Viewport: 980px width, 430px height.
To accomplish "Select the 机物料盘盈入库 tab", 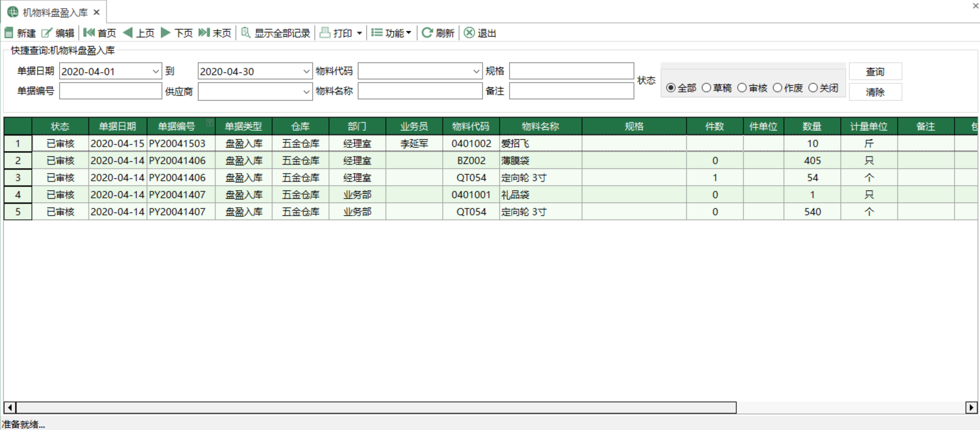I will click(x=54, y=12).
